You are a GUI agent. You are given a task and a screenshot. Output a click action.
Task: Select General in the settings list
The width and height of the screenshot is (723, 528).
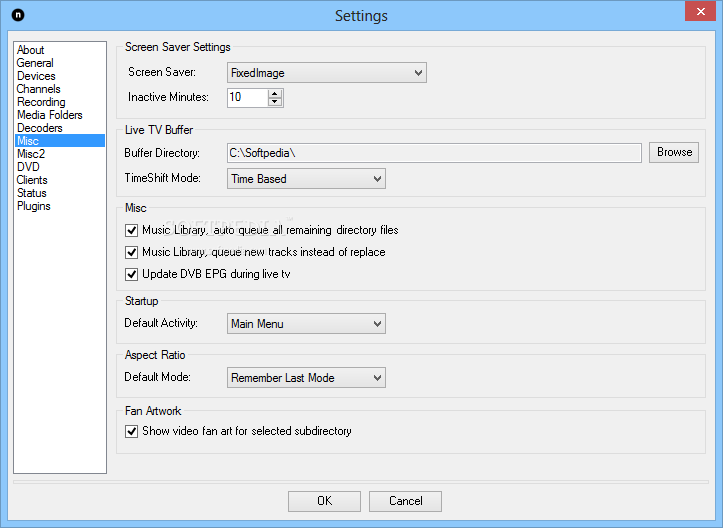(35, 63)
